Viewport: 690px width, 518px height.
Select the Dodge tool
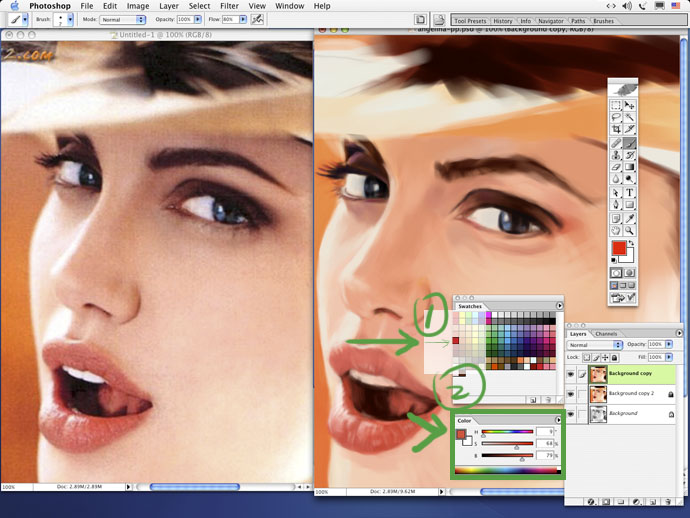[630, 179]
